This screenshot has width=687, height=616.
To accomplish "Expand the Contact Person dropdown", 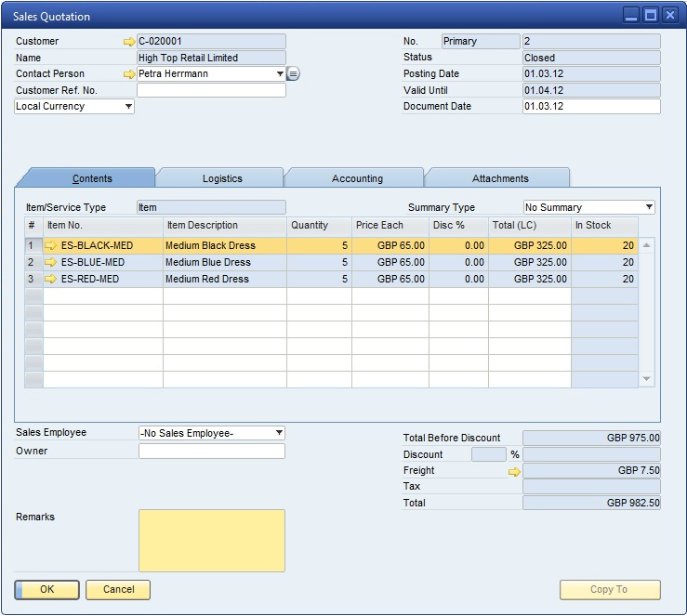I will [x=280, y=74].
